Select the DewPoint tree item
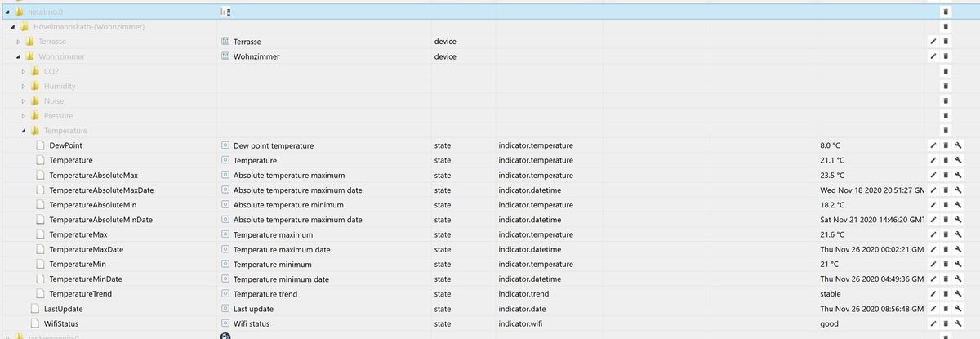This screenshot has height=339, width=980. click(x=64, y=145)
